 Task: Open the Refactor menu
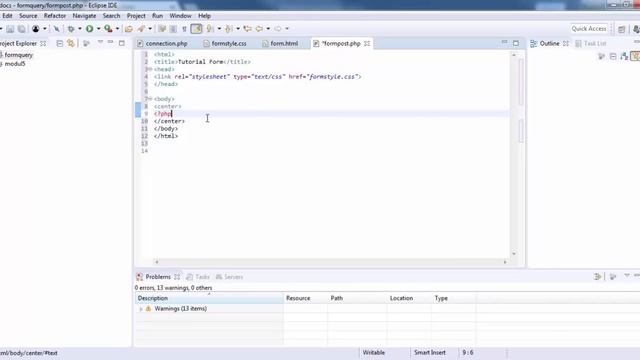(x=55, y=16)
